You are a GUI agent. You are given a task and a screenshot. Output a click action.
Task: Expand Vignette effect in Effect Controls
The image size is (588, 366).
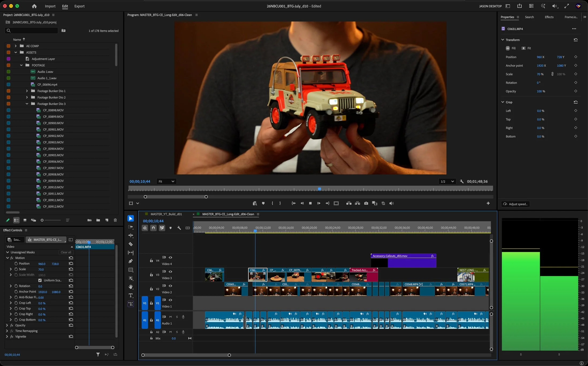tap(7, 337)
